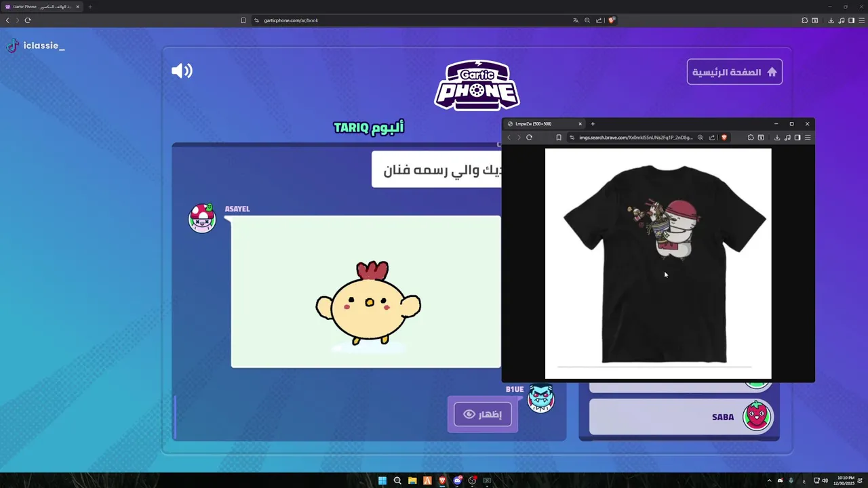Open downloads in popup browser toolbar
The width and height of the screenshot is (868, 488).
click(x=777, y=138)
